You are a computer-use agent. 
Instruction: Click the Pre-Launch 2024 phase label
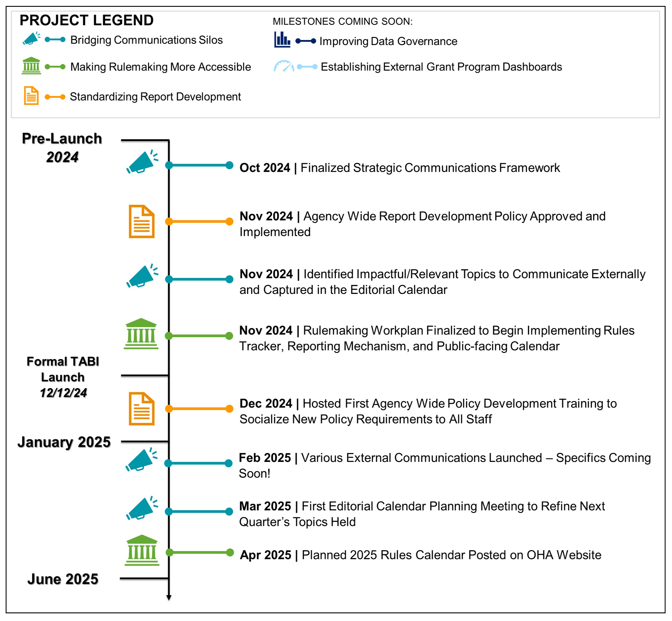click(62, 148)
